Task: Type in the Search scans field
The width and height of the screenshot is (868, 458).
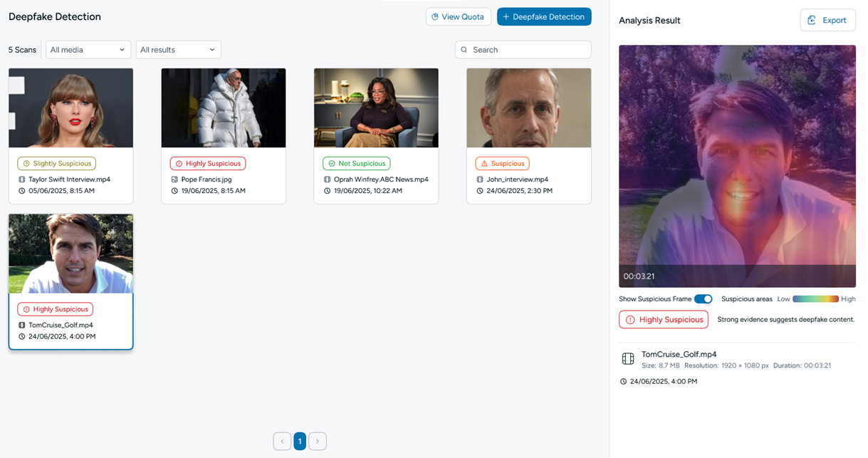Action: point(527,50)
